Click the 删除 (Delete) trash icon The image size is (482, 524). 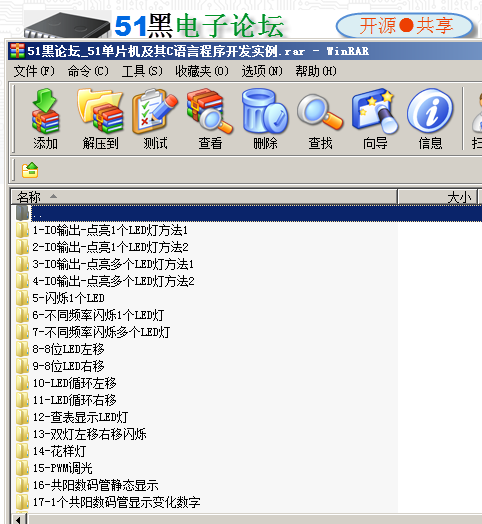(265, 119)
